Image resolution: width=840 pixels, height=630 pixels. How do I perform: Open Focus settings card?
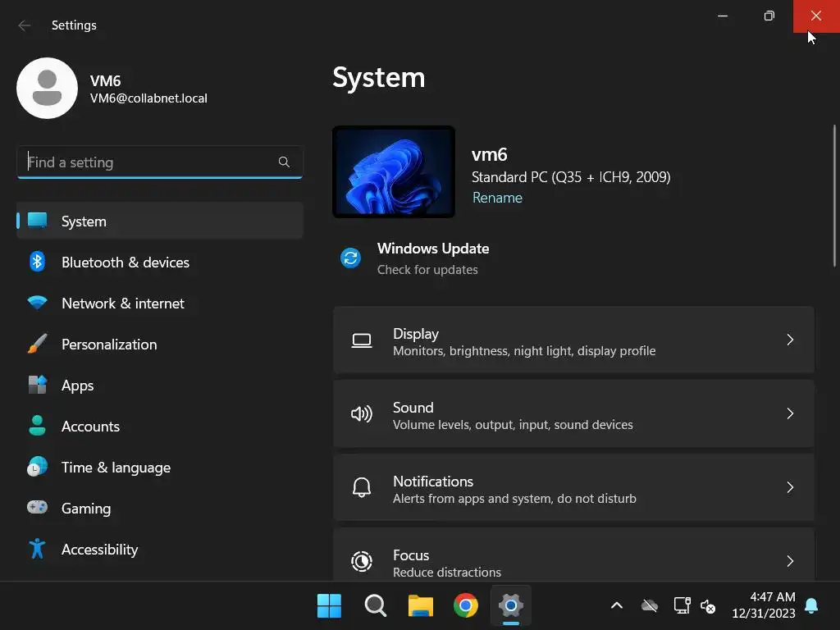[573, 555]
